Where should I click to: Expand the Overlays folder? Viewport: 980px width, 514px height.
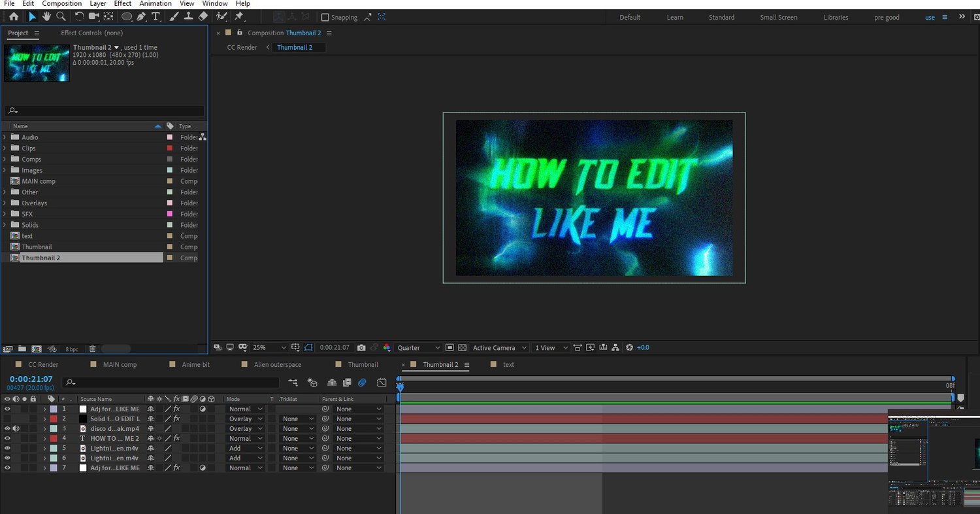click(5, 203)
